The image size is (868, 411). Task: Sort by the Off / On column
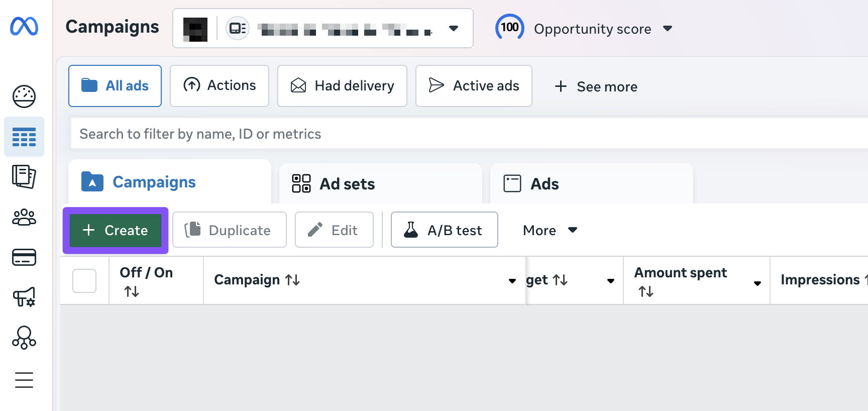(132, 291)
